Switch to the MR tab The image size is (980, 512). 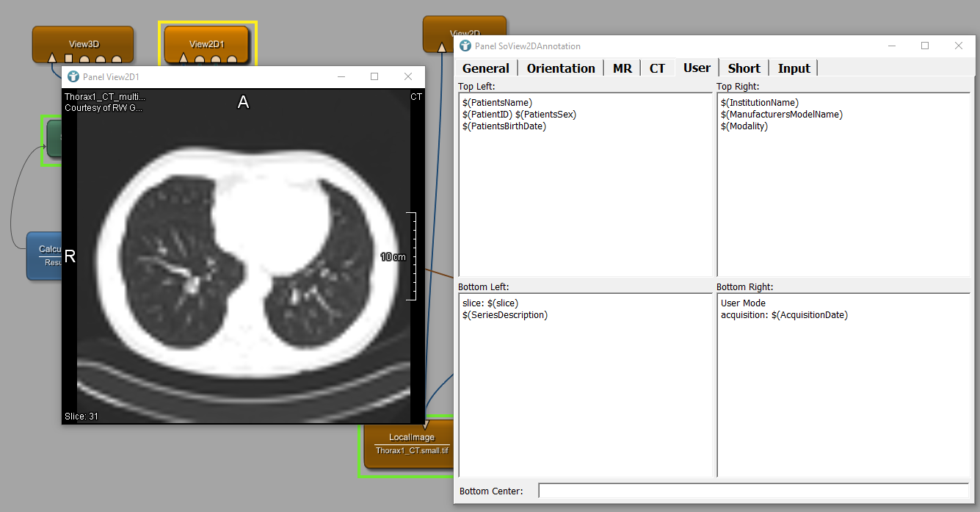click(x=622, y=68)
